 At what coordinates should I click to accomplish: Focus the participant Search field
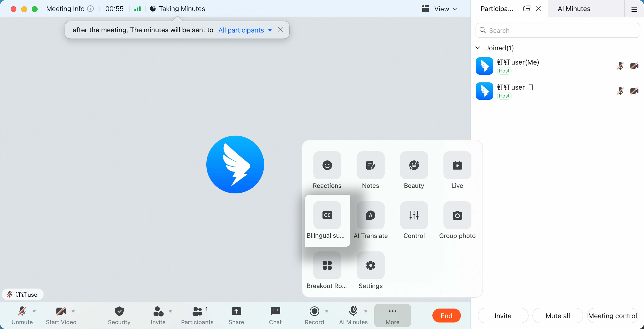pyautogui.click(x=557, y=30)
